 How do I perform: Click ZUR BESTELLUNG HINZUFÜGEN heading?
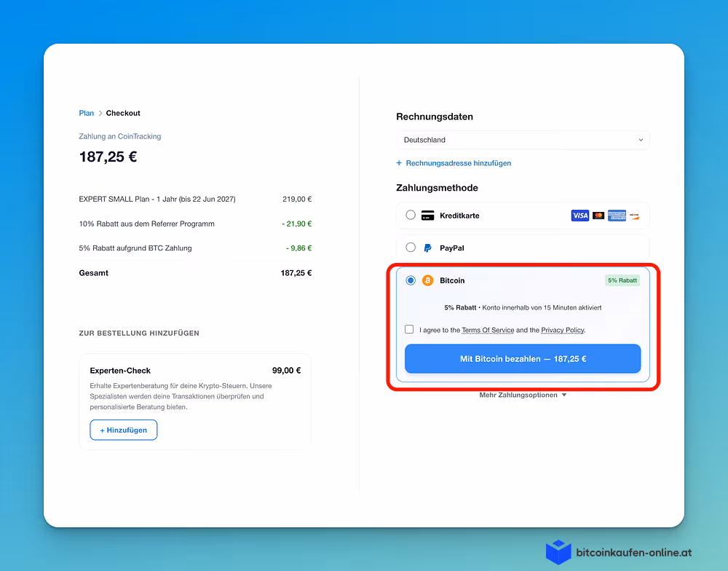139,333
